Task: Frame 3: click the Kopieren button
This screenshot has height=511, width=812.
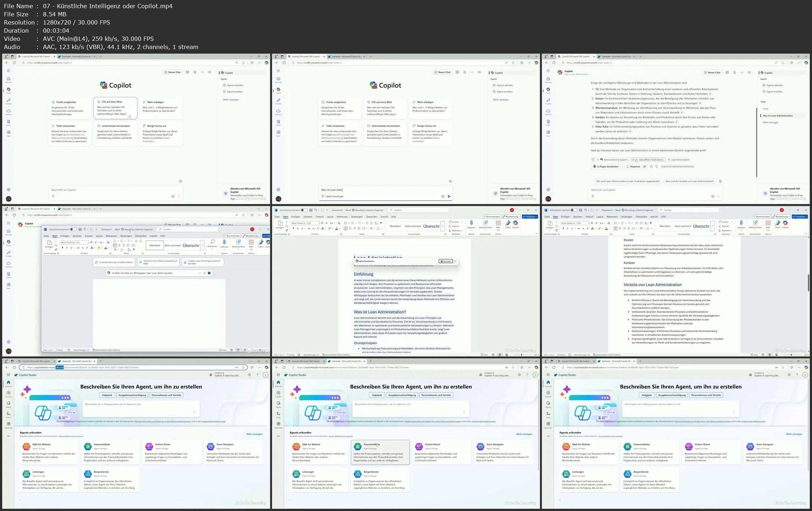Action: (633, 167)
